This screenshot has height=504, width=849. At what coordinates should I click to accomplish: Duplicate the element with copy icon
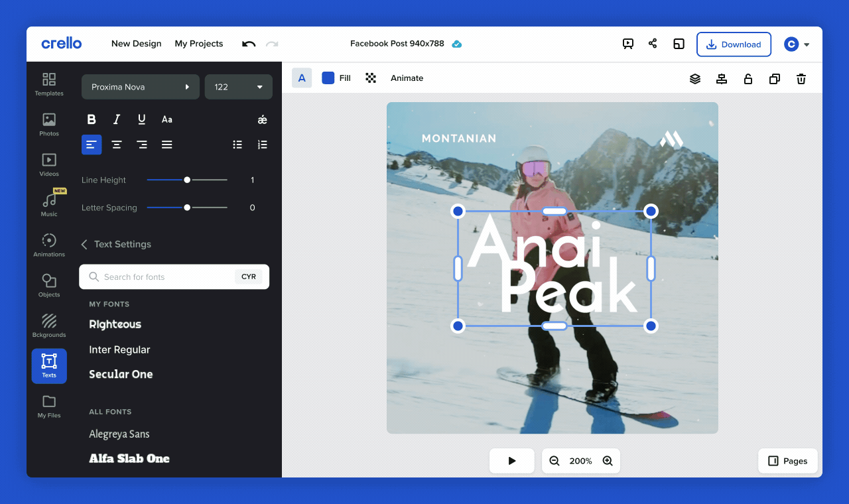tap(775, 79)
